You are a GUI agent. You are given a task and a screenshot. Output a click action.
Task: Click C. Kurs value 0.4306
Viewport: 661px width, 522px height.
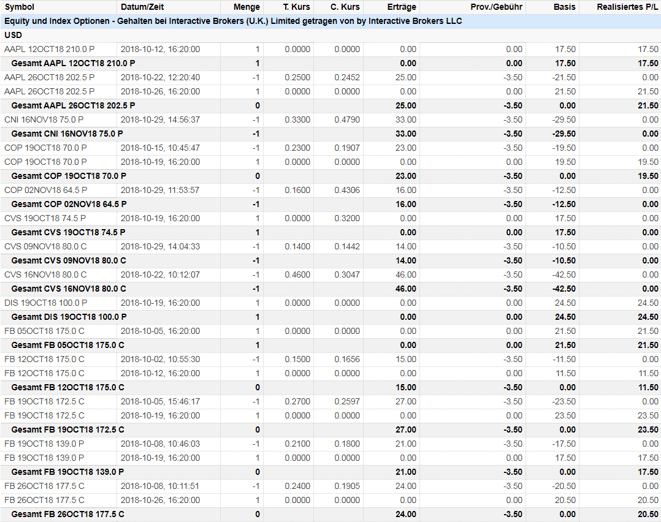pos(347,190)
